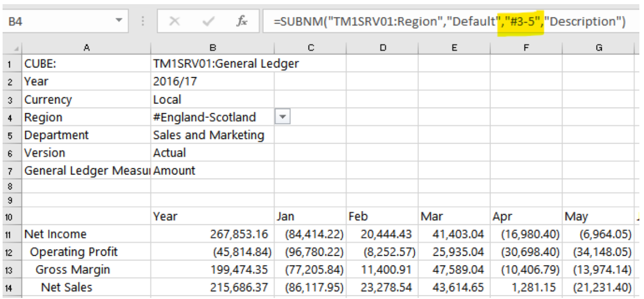Image resolution: width=644 pixels, height=299 pixels.
Task: Select column F header
Action: 526,47
